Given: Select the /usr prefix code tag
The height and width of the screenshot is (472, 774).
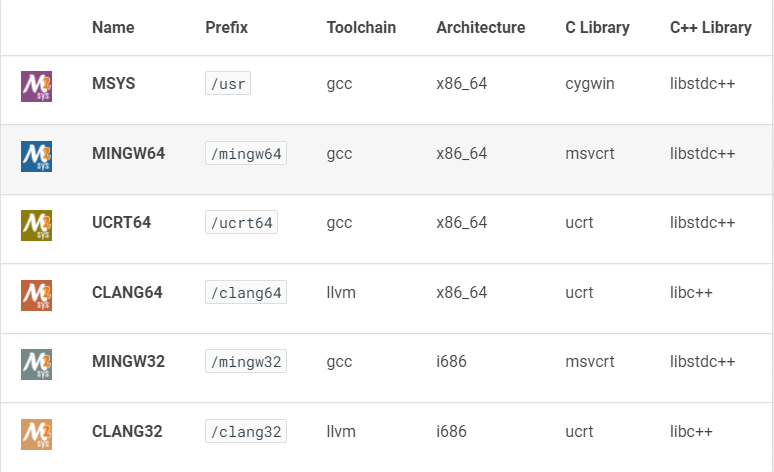Looking at the screenshot, I should pos(228,83).
